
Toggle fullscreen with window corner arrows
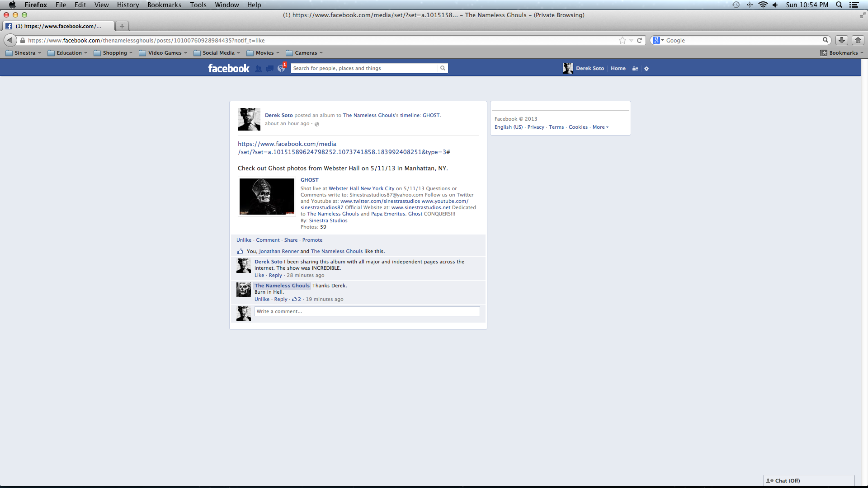(x=863, y=15)
